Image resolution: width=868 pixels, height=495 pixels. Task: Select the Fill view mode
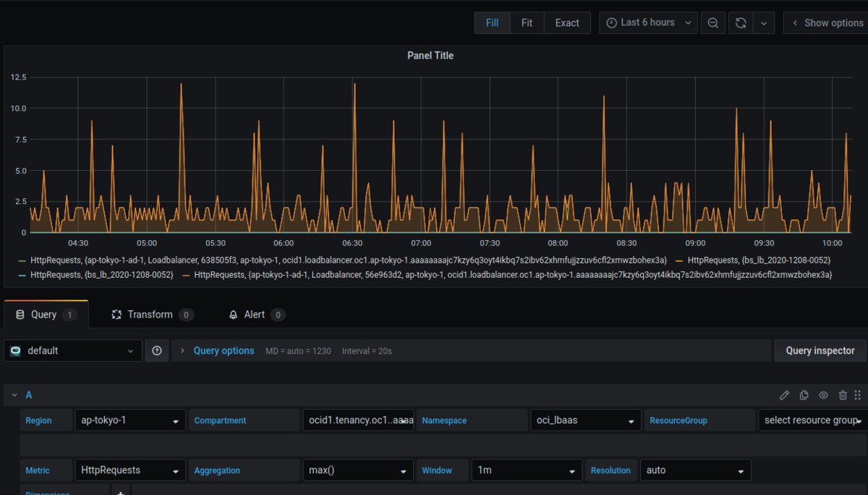(x=493, y=23)
